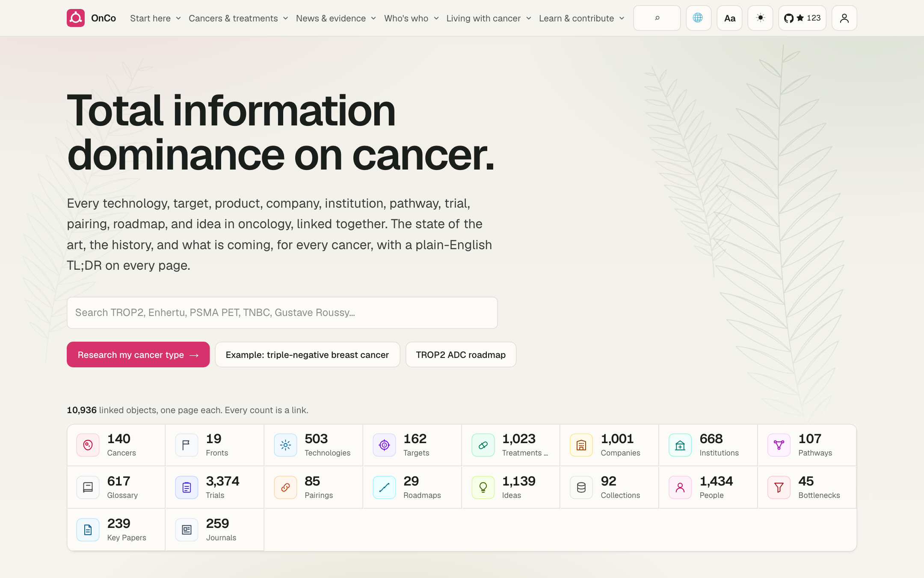
Task: Expand the Living with cancer chevron
Action: [529, 18]
